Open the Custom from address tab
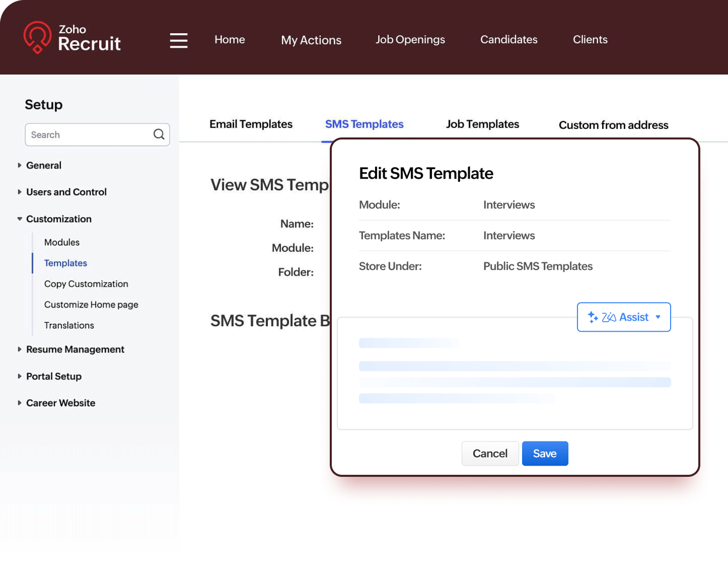This screenshot has width=728, height=574. click(614, 125)
